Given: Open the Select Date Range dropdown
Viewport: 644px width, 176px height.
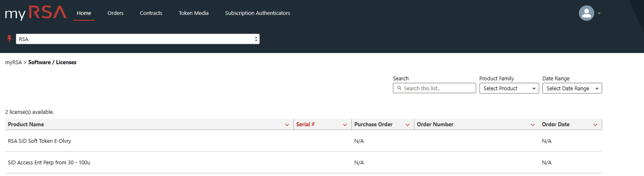Looking at the screenshot, I should click(572, 88).
